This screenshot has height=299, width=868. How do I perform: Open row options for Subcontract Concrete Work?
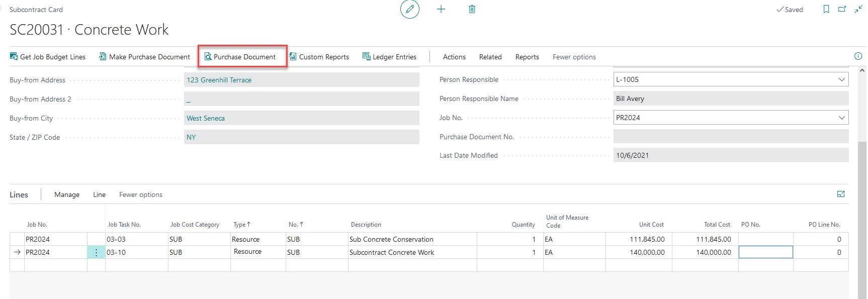coord(96,252)
